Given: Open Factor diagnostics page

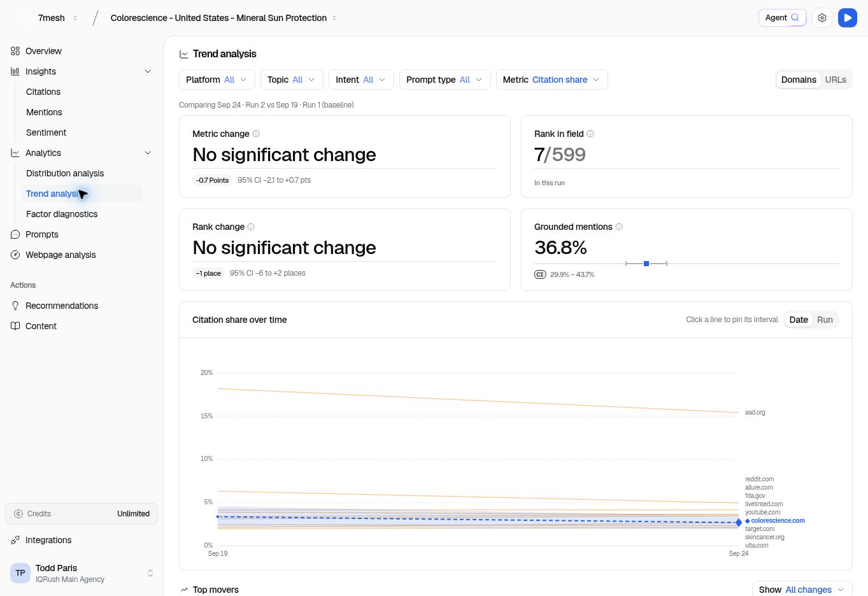Looking at the screenshot, I should (62, 214).
